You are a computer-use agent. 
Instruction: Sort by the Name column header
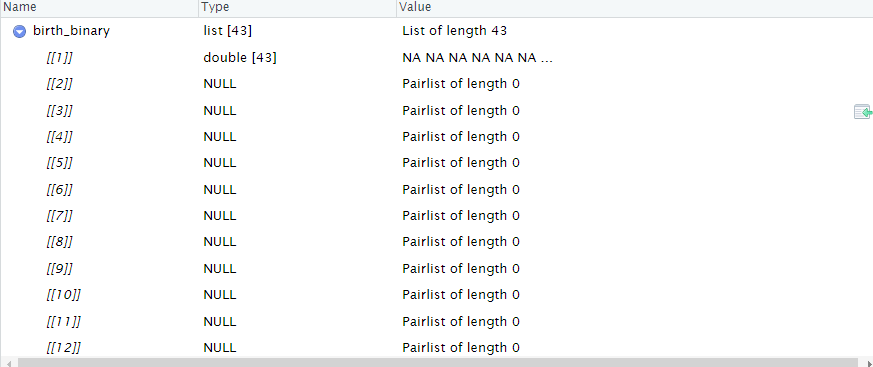[x=99, y=7]
